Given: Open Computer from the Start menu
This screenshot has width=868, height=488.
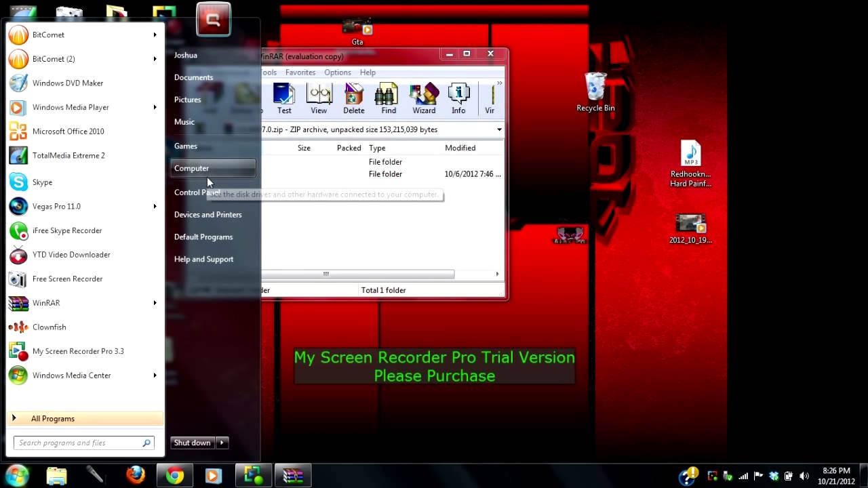Looking at the screenshot, I should click(213, 168).
